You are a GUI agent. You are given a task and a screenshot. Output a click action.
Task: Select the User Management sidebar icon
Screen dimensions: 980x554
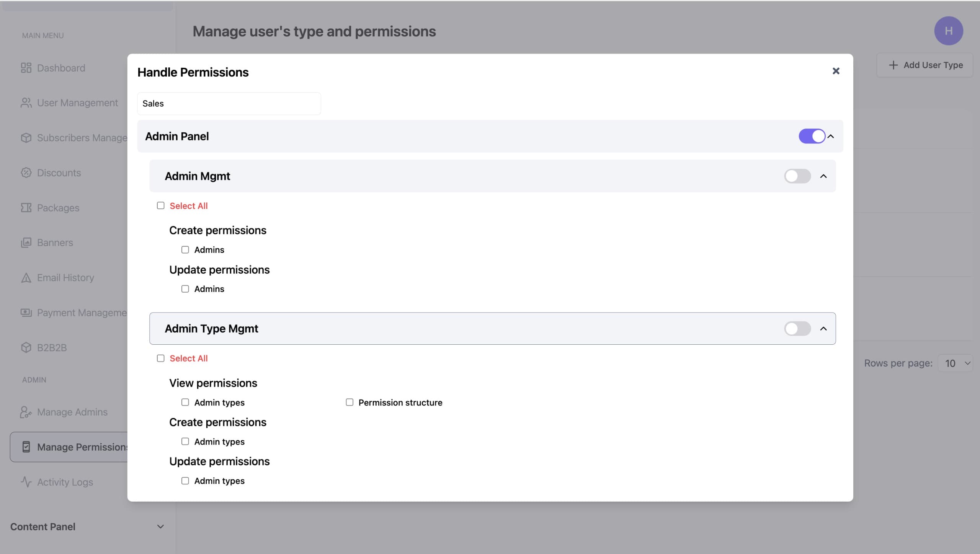point(26,103)
